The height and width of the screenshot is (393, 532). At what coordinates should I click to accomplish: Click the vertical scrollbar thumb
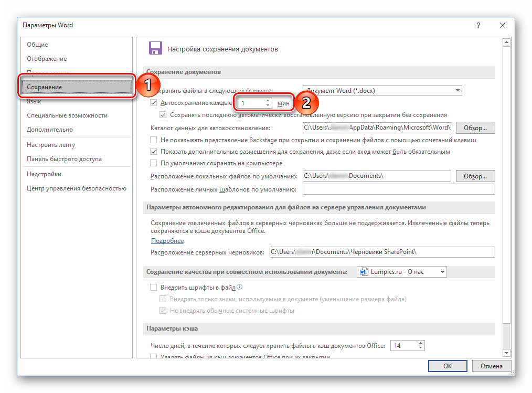pyautogui.click(x=506, y=185)
